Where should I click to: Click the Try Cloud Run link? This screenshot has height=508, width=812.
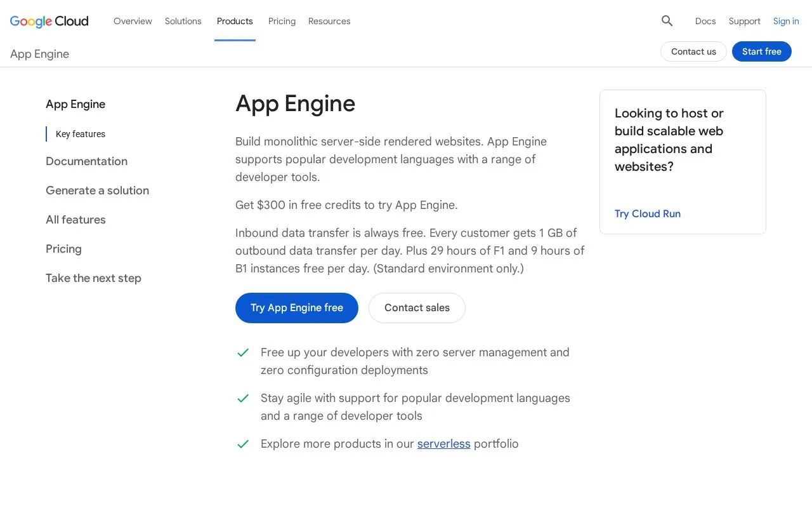[x=648, y=214]
